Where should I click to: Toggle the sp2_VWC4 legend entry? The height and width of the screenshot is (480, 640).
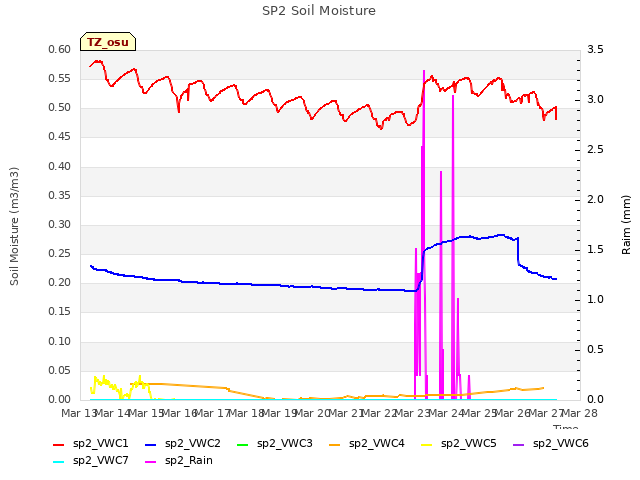pyautogui.click(x=367, y=444)
